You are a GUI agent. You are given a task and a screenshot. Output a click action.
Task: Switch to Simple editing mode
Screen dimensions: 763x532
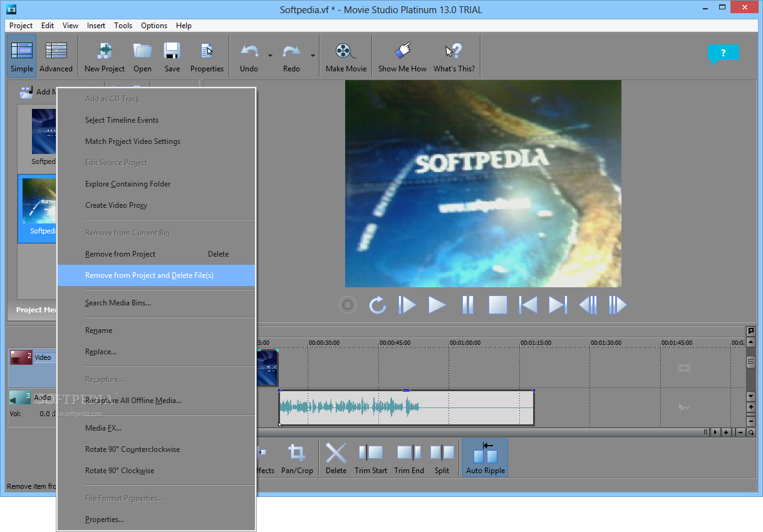click(x=22, y=56)
